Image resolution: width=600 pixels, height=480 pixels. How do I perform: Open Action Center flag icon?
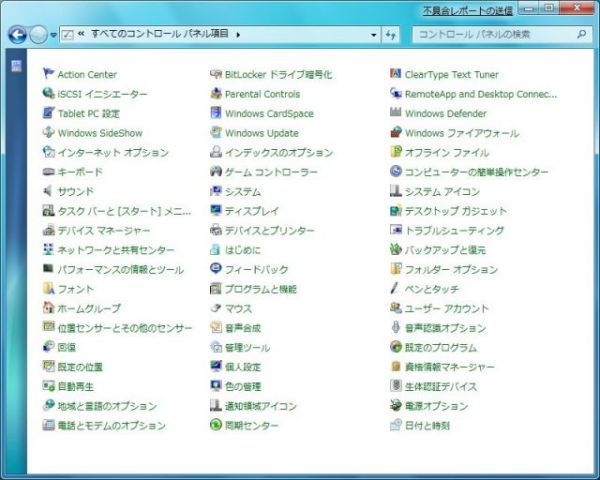(48, 74)
